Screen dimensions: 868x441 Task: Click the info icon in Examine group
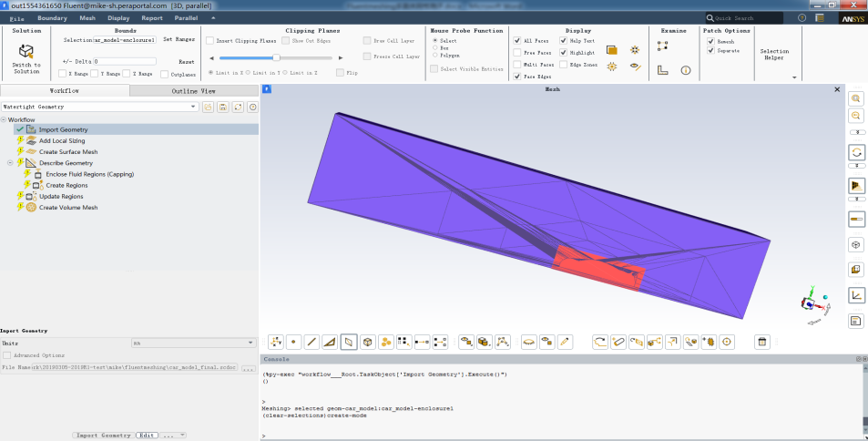click(685, 70)
